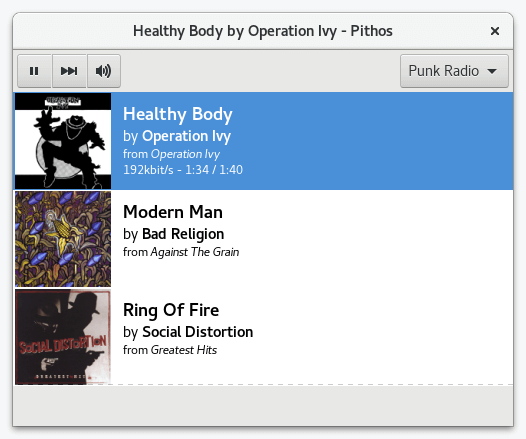Select the Ring Of Fire song
The width and height of the screenshot is (526, 439).
coord(263,337)
